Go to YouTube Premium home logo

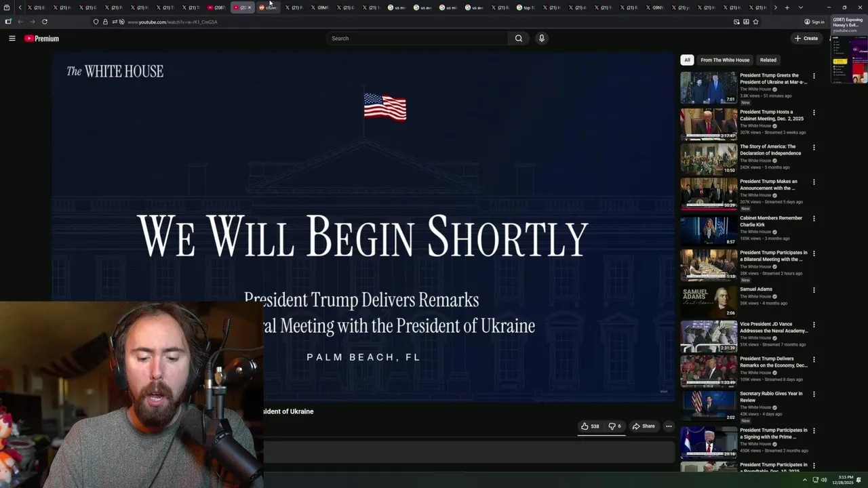pos(42,39)
